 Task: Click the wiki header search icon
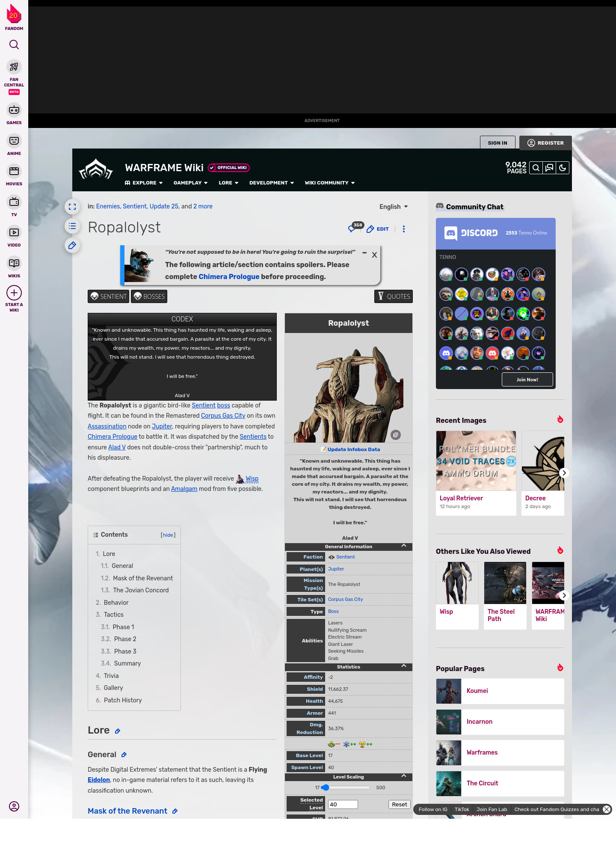point(536,168)
